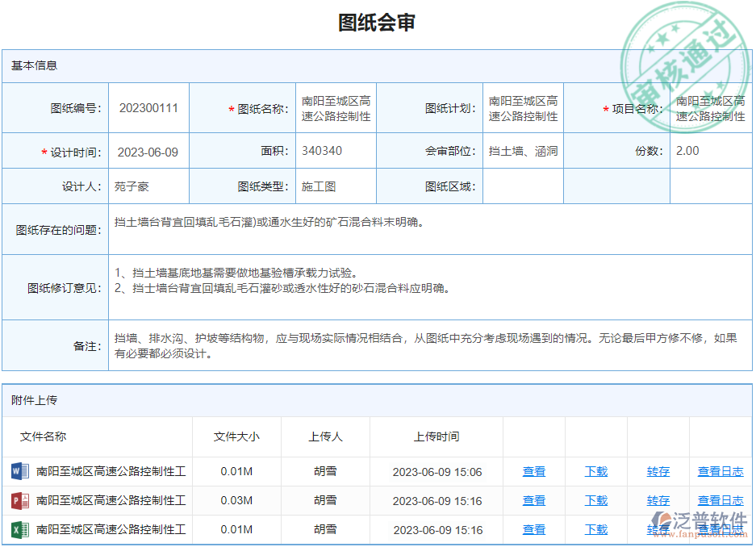The image size is (756, 547).
Task: Open 查看日志 for the second attachment
Action: pyautogui.click(x=720, y=500)
